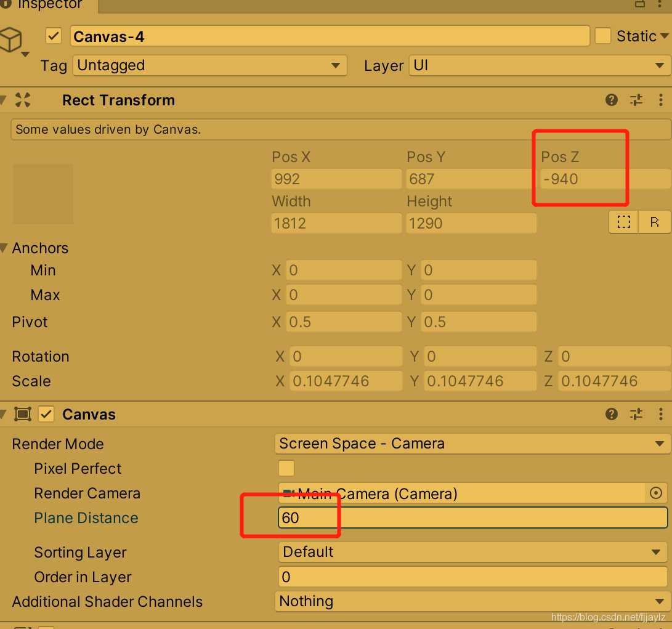Toggle raw edit mode R button
This screenshot has width=672, height=629.
tap(654, 222)
